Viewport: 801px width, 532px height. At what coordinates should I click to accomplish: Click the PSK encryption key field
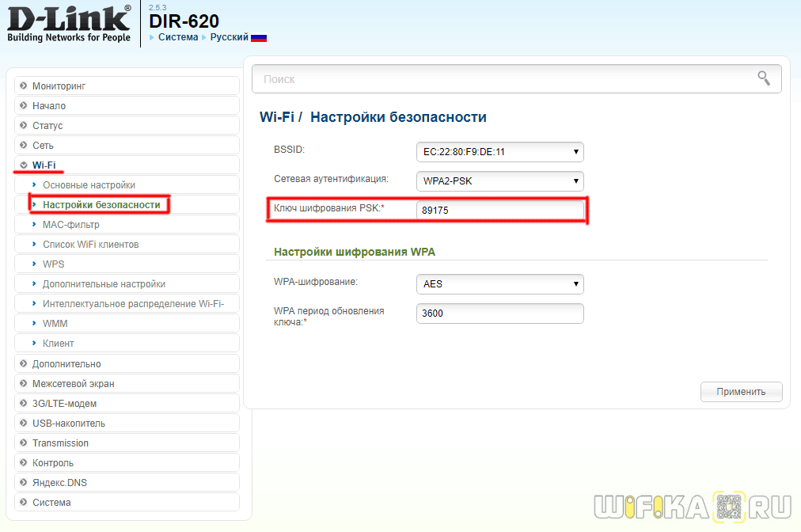[499, 211]
